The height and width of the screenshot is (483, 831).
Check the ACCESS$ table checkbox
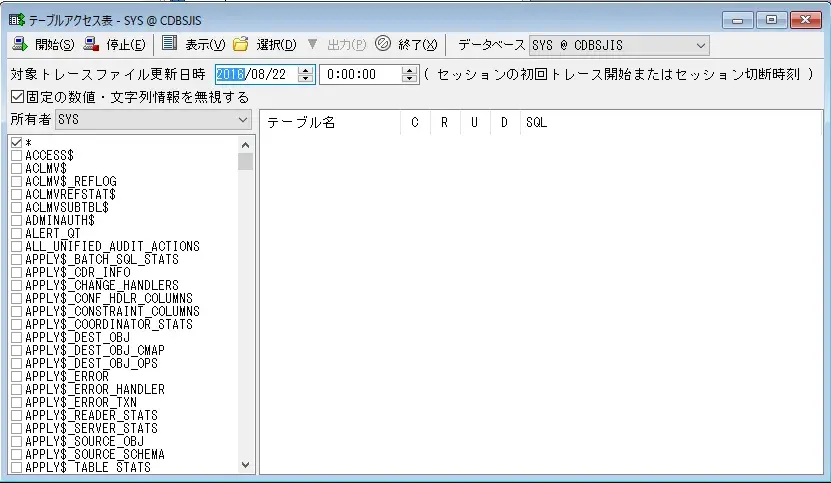click(16, 156)
